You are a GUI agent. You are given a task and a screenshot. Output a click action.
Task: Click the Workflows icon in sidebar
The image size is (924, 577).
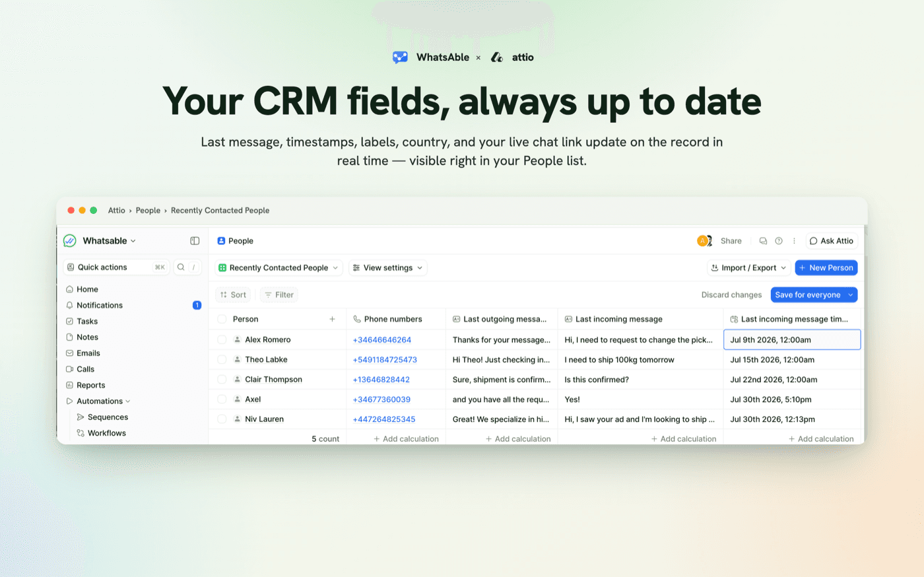(81, 433)
